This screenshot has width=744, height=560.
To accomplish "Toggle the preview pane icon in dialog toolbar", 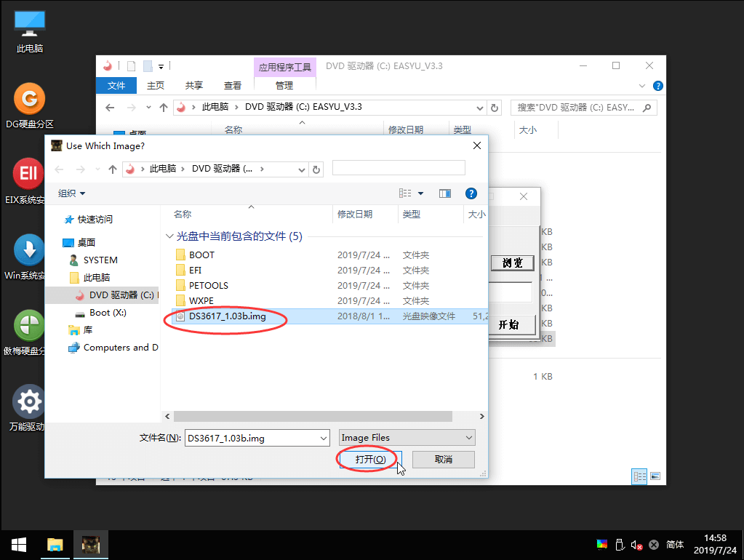I will [x=445, y=193].
